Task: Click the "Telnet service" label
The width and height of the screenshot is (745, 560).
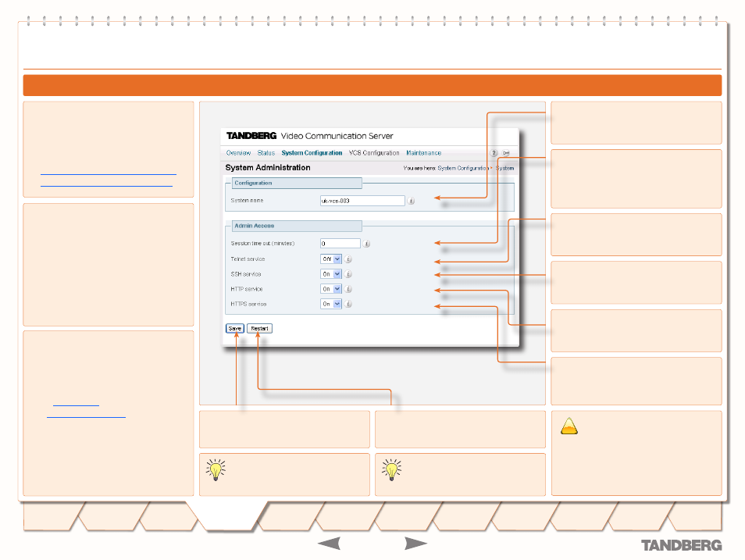Action: point(248,259)
